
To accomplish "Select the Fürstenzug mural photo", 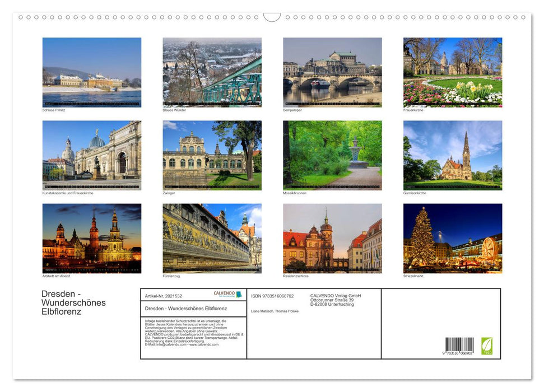I will (x=212, y=238).
